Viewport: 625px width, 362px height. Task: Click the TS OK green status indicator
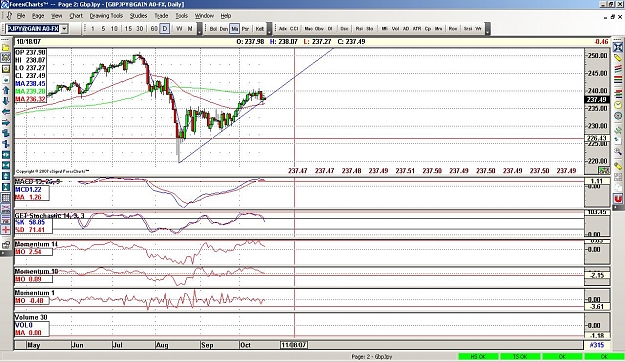520,356
